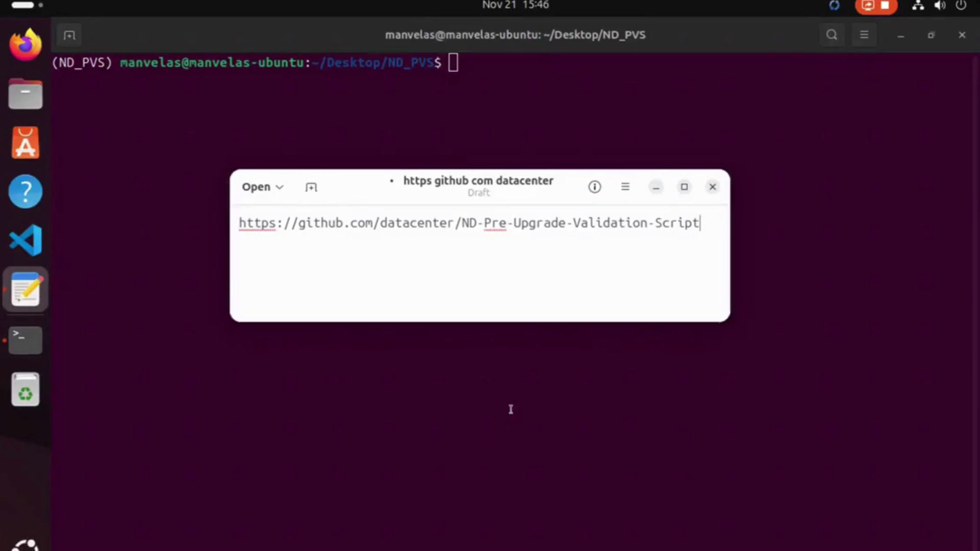
Task: Close the terminal window
Action: (x=962, y=35)
